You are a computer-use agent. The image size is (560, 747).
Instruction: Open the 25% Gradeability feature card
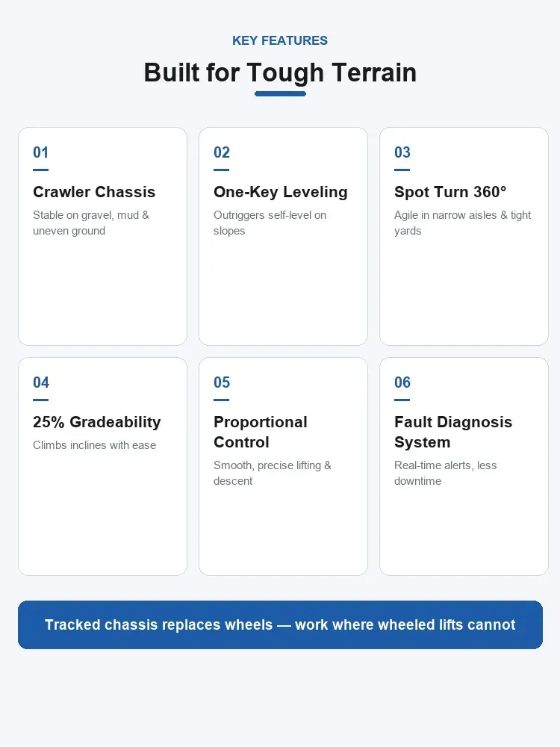point(102,466)
